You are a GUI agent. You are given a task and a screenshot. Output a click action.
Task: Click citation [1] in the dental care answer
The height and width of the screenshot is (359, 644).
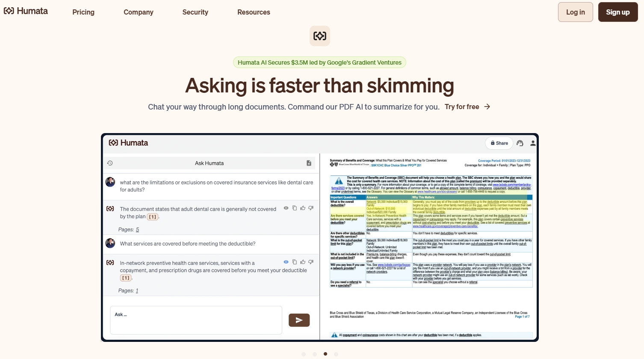(153, 217)
